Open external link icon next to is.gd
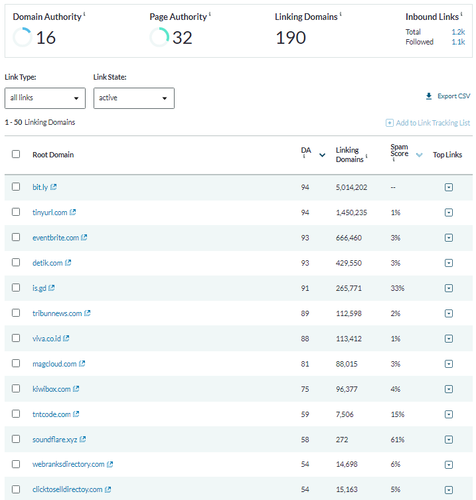 click(x=52, y=288)
